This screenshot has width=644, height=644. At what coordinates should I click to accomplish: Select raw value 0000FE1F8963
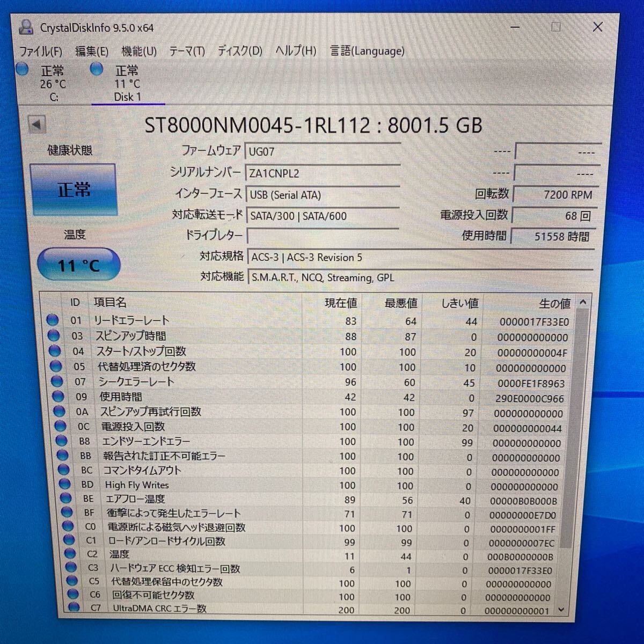point(531,384)
